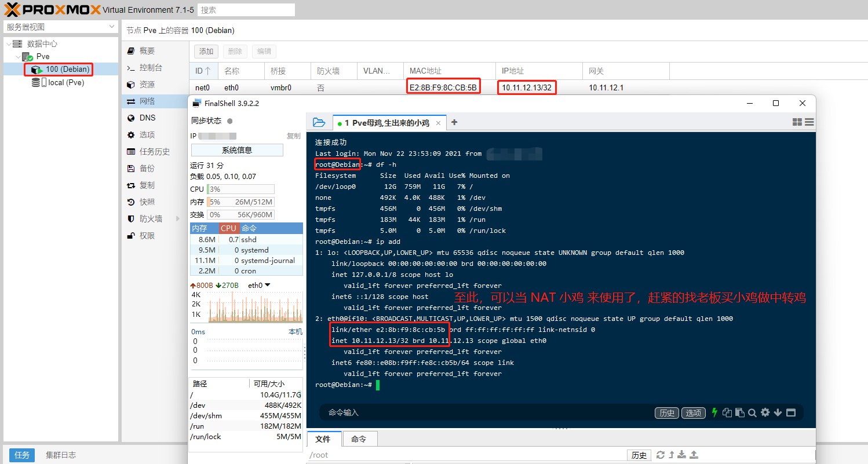The image size is (868, 464).
Task: Sort by the 内存 column header
Action: point(199,228)
